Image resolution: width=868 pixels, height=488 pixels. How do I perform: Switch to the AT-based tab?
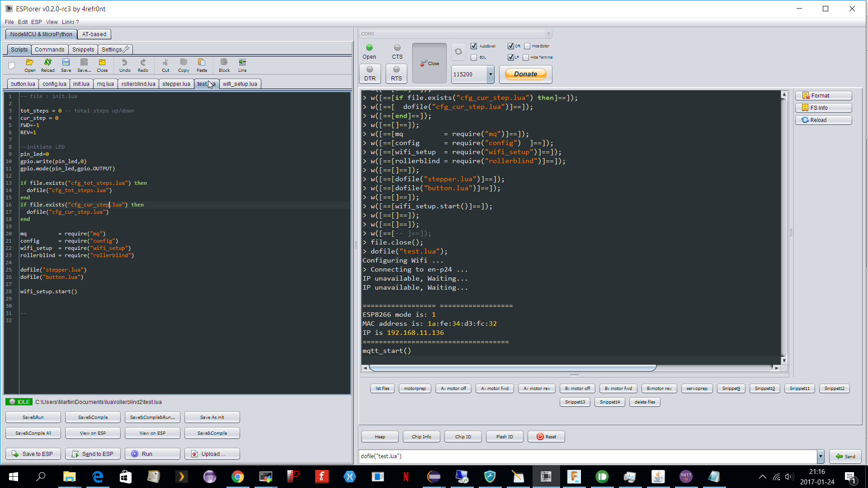pyautogui.click(x=94, y=34)
